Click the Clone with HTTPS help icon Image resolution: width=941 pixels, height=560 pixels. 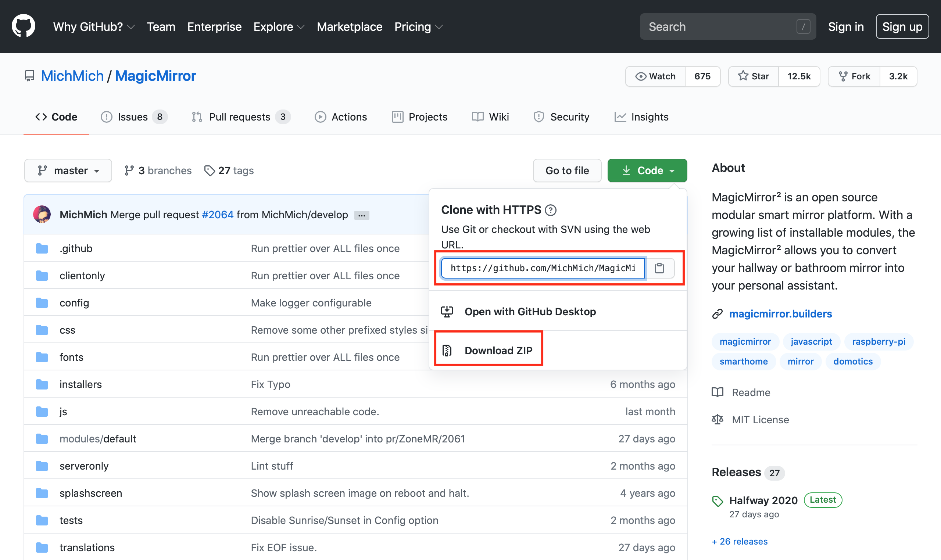[550, 210]
